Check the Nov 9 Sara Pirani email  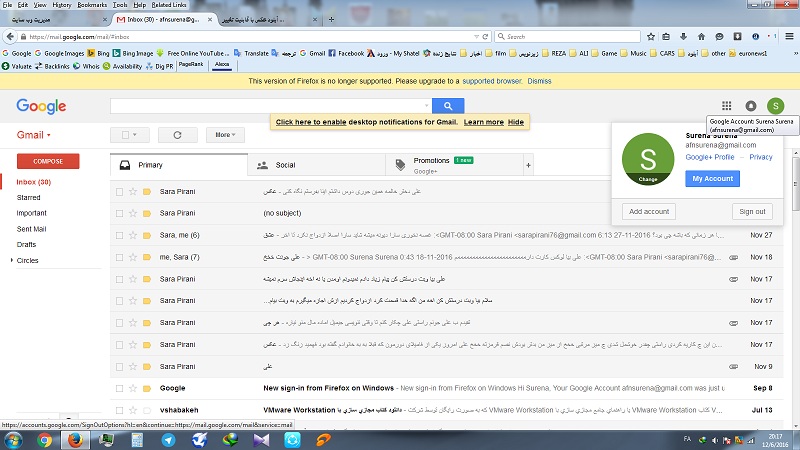(x=119, y=366)
